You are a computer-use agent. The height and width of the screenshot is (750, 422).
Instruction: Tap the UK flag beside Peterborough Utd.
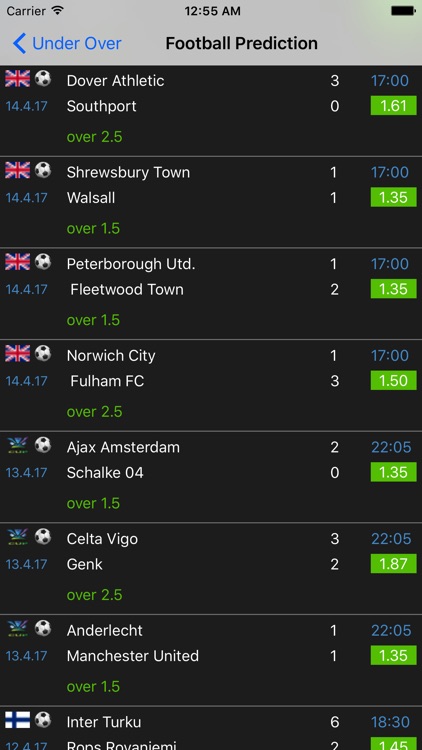pos(18,262)
